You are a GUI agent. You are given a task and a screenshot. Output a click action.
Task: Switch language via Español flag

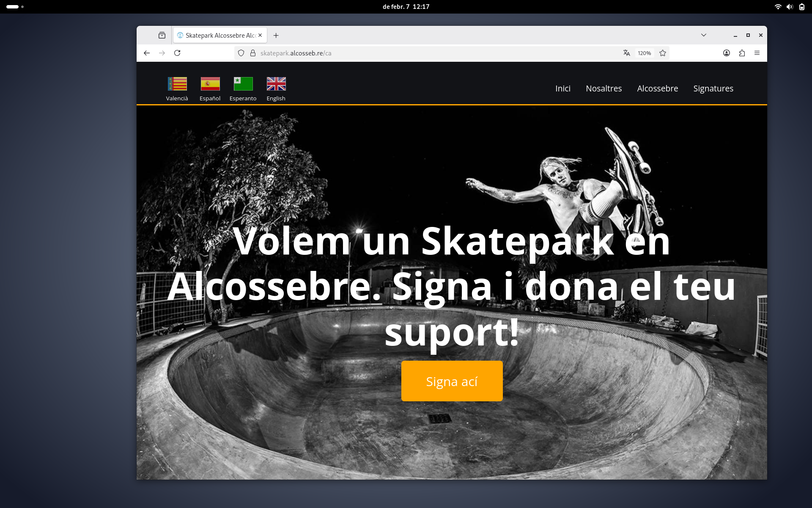coord(210,84)
